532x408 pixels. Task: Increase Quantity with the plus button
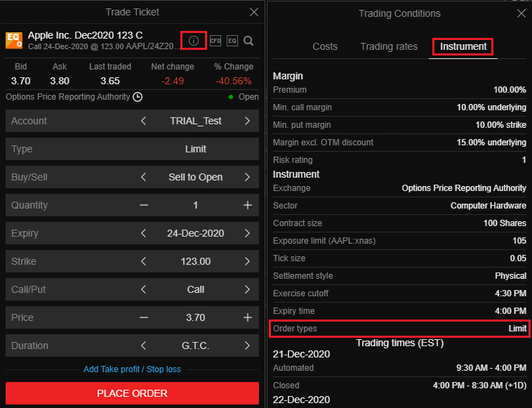(x=247, y=205)
